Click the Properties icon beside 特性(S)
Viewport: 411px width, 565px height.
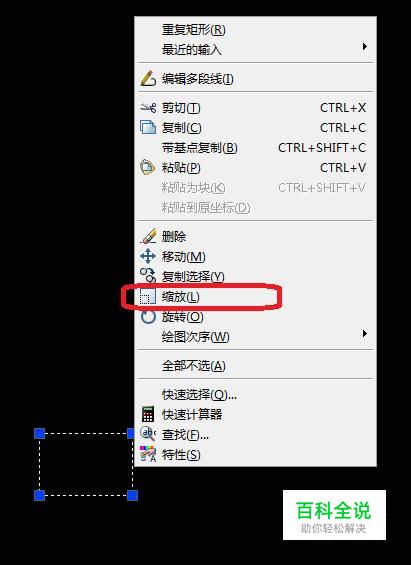pyautogui.click(x=148, y=454)
